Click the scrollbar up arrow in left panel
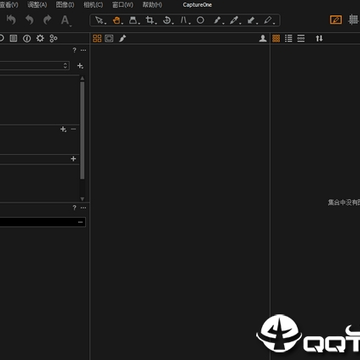Screen dimensions: 360x360 tap(82, 78)
